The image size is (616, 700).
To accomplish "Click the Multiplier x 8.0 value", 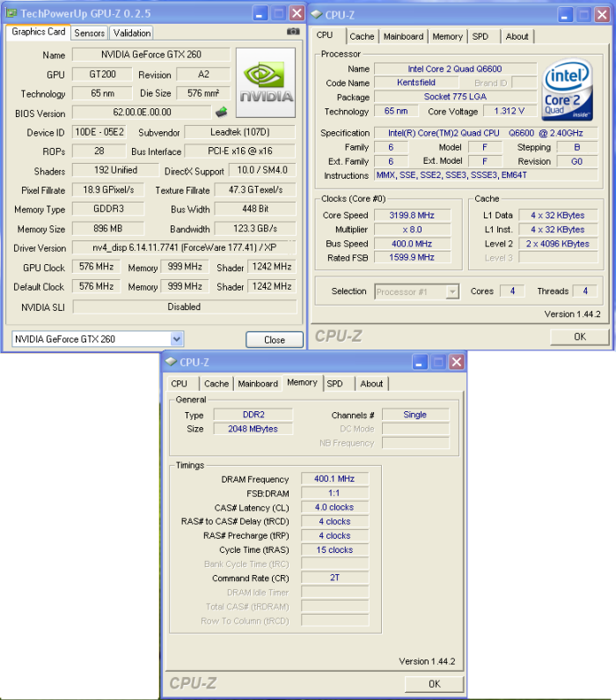I will [x=412, y=230].
